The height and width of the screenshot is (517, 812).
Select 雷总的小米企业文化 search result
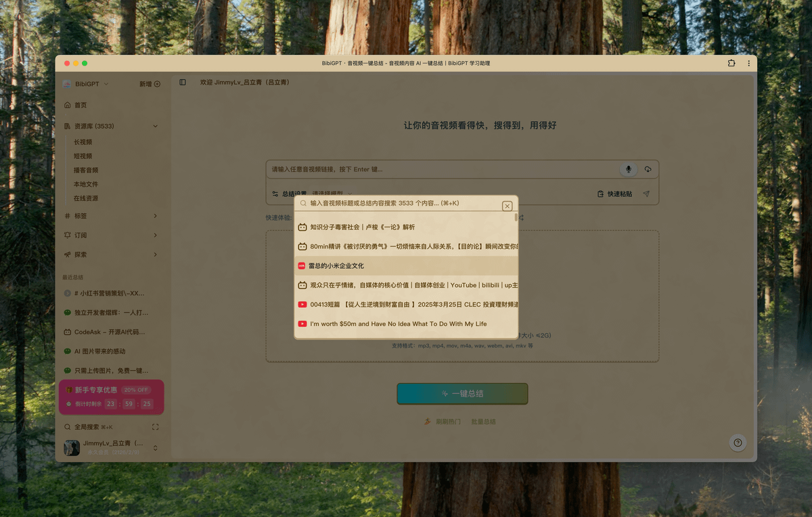(x=336, y=266)
